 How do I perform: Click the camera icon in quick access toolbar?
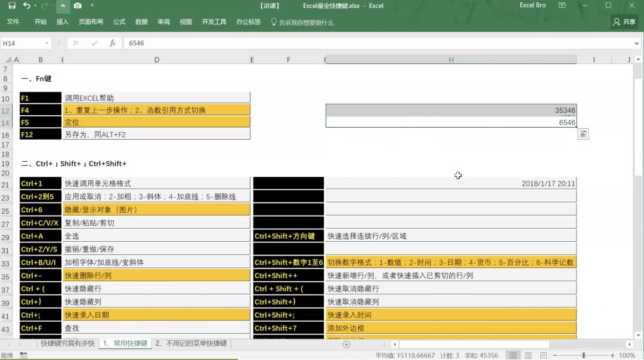[78, 6]
